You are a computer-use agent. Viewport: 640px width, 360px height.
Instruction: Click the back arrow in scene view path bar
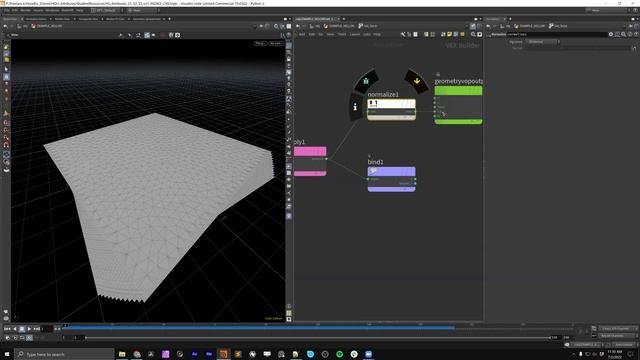[x=5, y=26]
